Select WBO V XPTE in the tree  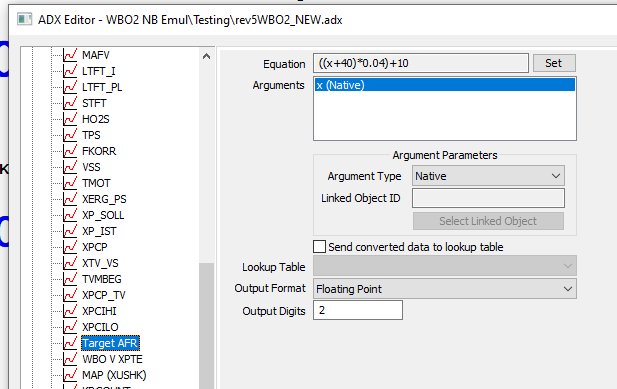113,359
